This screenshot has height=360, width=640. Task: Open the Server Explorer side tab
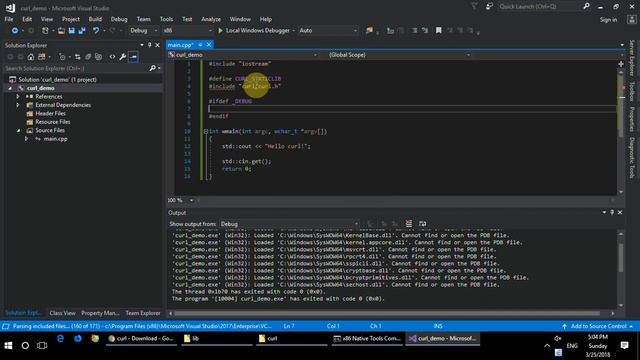point(632,58)
